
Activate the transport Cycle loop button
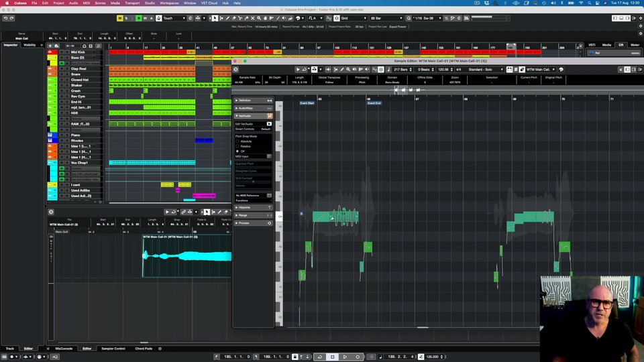(319, 357)
